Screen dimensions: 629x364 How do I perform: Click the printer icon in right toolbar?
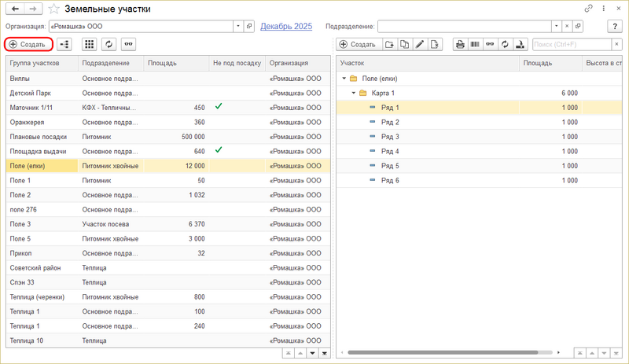point(460,45)
